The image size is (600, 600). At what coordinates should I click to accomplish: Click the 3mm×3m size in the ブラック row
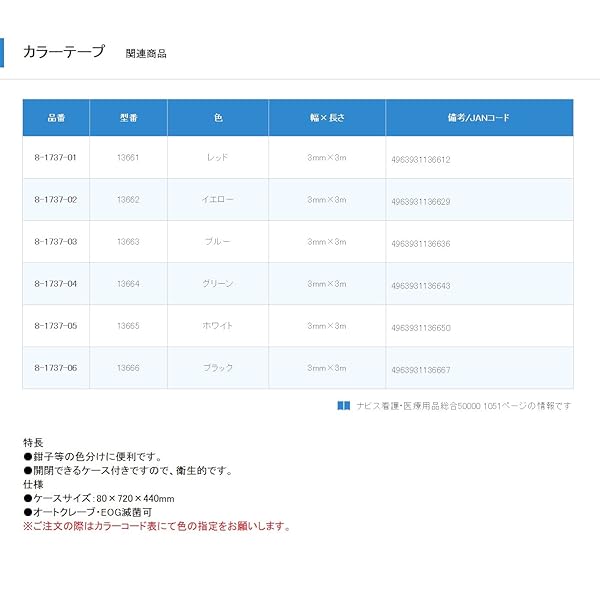[x=327, y=368]
